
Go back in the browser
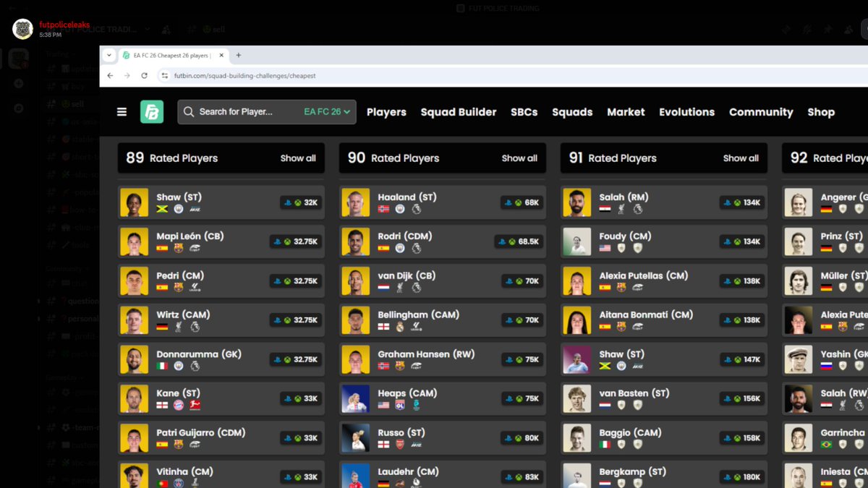(110, 75)
